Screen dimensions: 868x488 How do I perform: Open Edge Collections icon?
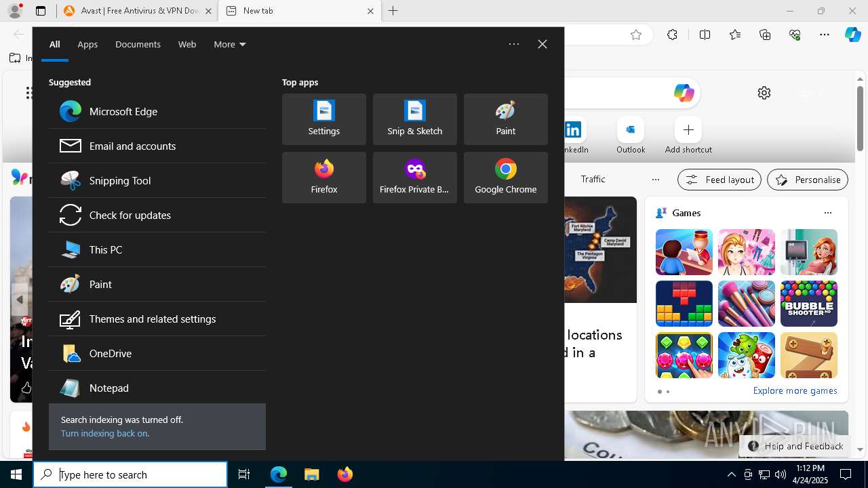(765, 35)
